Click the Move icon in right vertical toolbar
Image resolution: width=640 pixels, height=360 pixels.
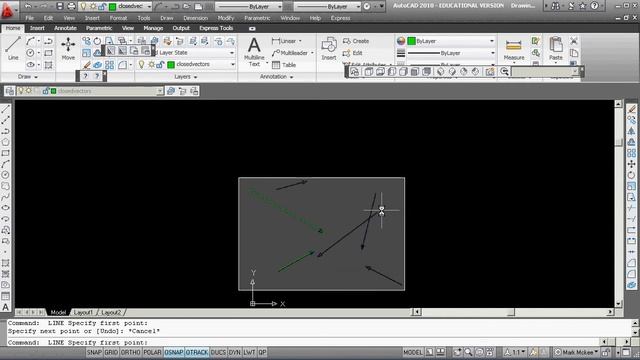631,164
